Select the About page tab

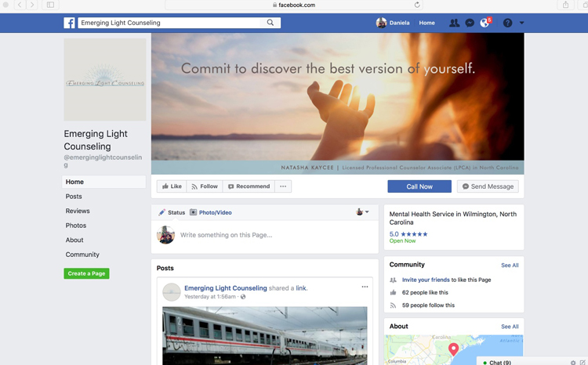(74, 240)
